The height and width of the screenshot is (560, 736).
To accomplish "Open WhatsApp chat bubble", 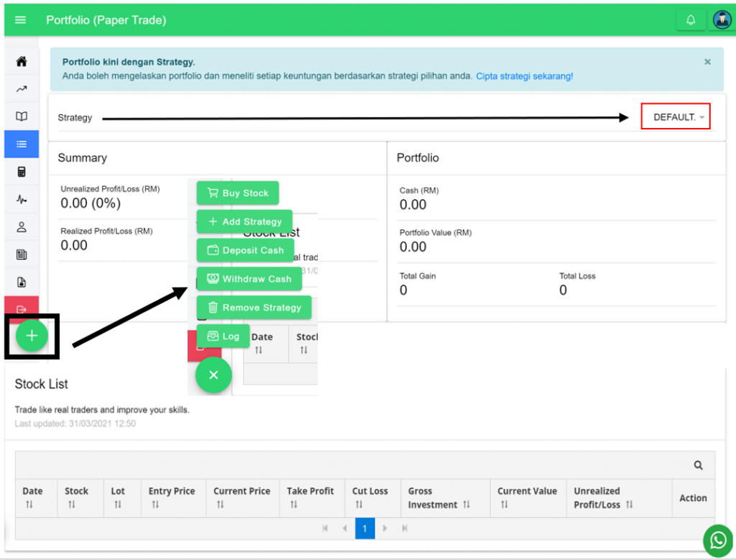I will click(717, 541).
